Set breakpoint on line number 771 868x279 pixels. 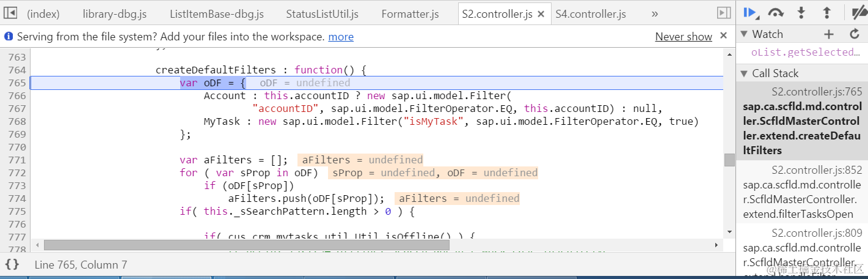point(17,160)
